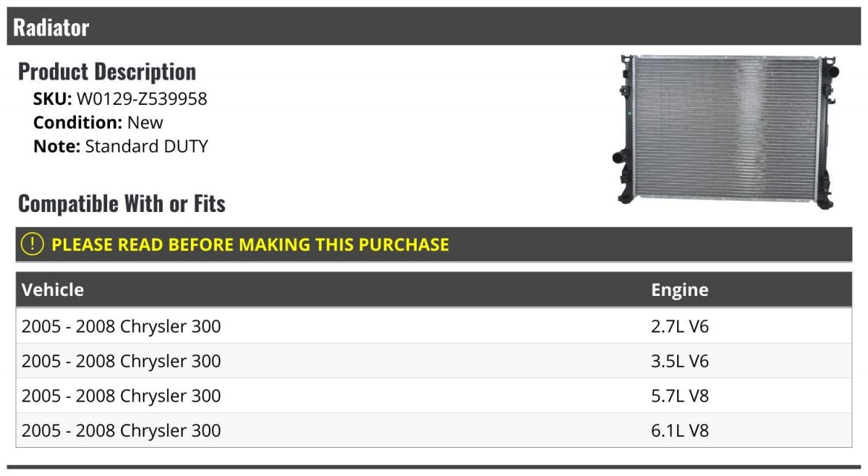Screen dimensions: 868x476
Task: Click the 2.7L V6 engine cell
Action: click(680, 326)
